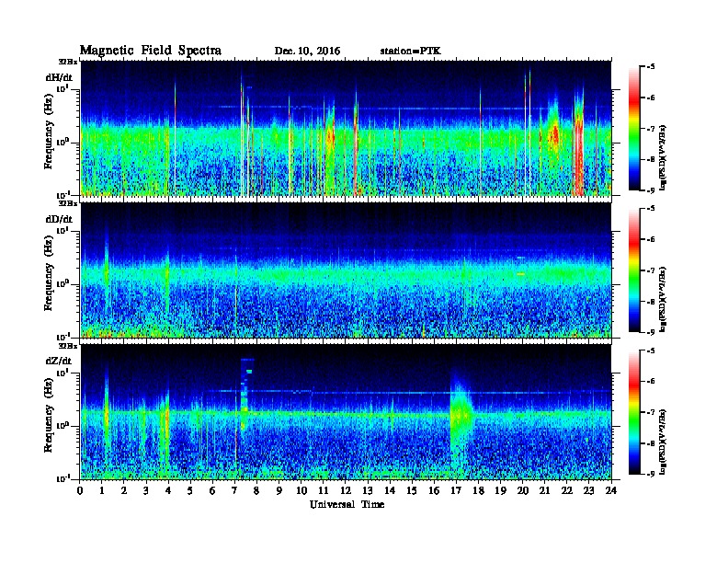The height and width of the screenshot is (563, 728).
Task: Click the "-7" tick of dH/dt colorbar
Action: pyautogui.click(x=651, y=128)
